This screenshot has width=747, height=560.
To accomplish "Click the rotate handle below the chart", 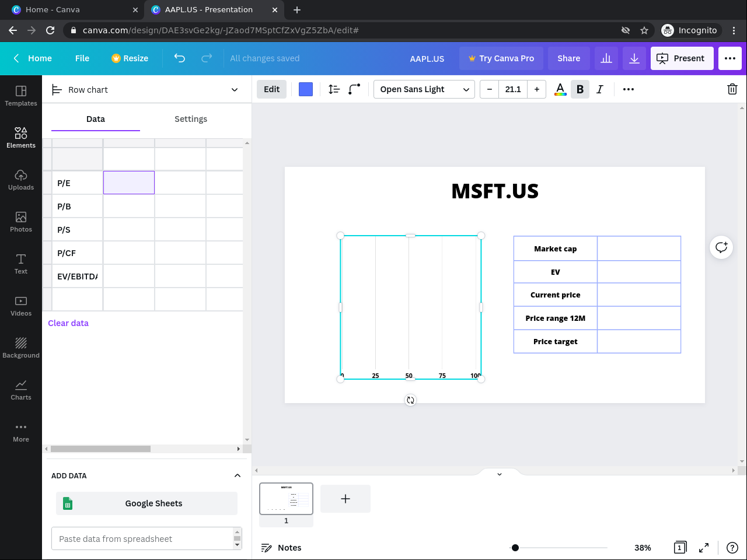I will (x=411, y=400).
